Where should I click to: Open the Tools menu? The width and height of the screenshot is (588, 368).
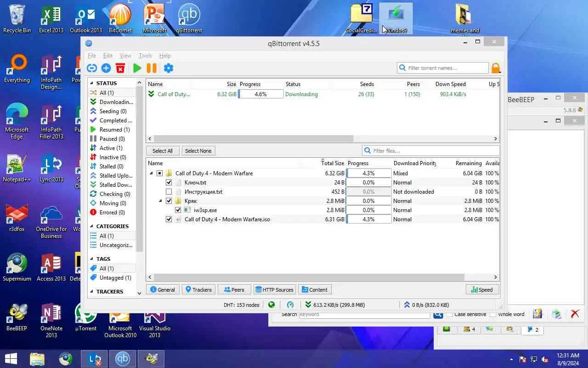(145, 56)
